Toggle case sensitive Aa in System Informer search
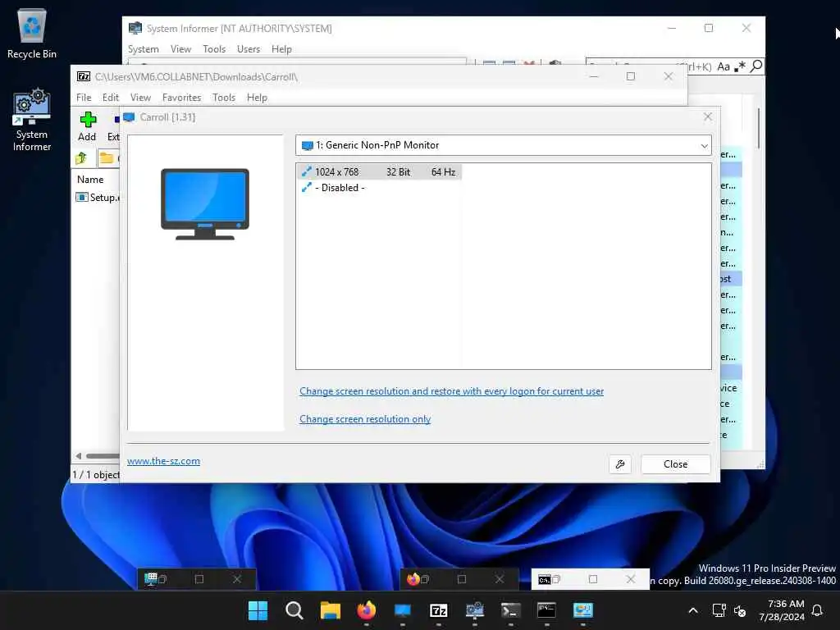Viewport: 840px width, 630px height. 724,66
